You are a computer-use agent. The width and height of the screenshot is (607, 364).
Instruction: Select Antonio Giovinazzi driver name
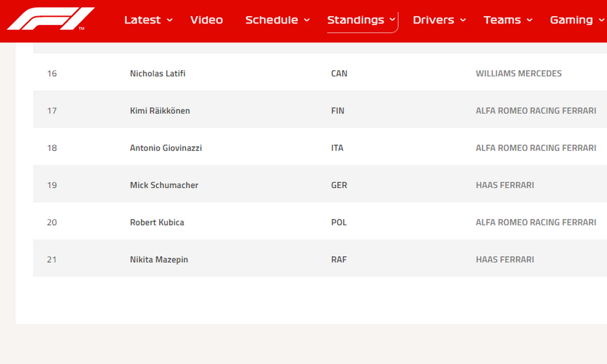[166, 148]
